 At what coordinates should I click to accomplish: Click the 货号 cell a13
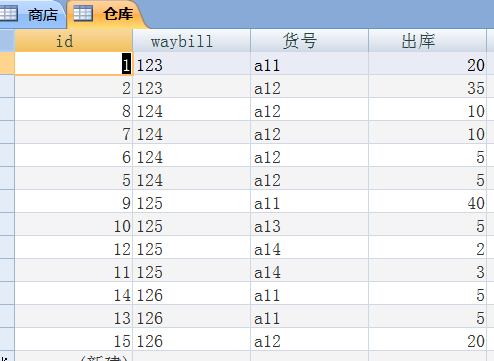click(x=309, y=224)
